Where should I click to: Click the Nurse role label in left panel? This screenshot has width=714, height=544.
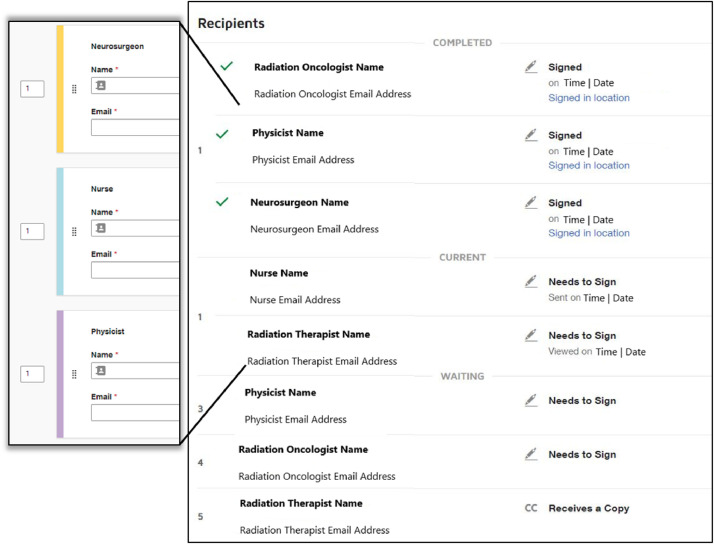point(102,189)
